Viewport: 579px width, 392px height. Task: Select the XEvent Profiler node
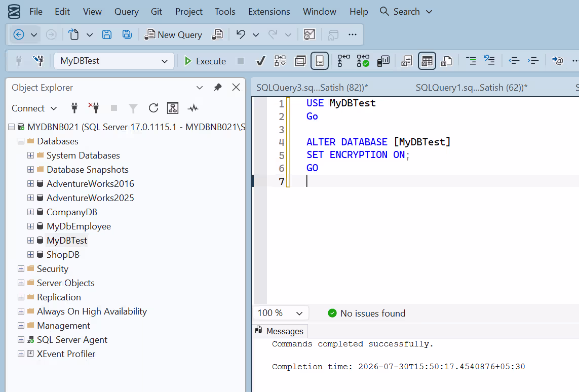coord(66,354)
